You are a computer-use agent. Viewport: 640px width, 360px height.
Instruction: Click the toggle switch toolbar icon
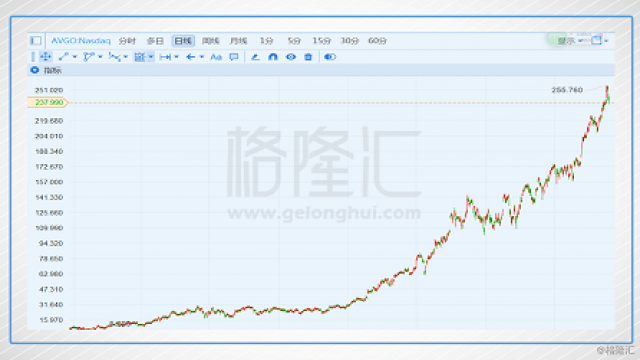(x=330, y=57)
